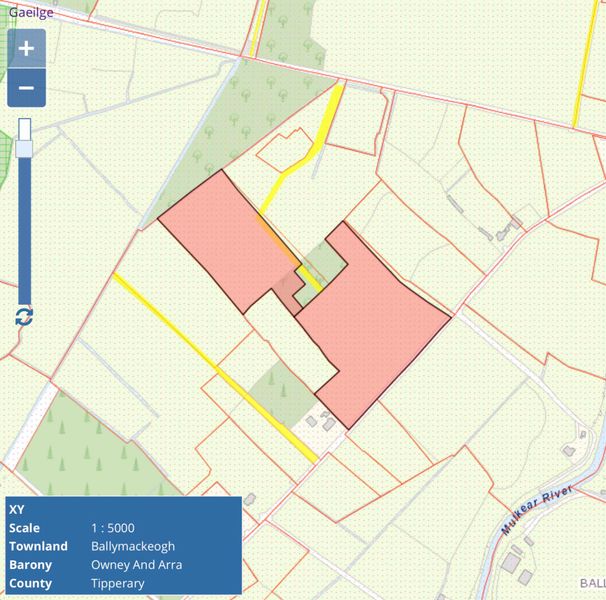Click the deciduous woodland north of parcels
Image resolution: width=606 pixels, height=600 pixels.
[247, 112]
